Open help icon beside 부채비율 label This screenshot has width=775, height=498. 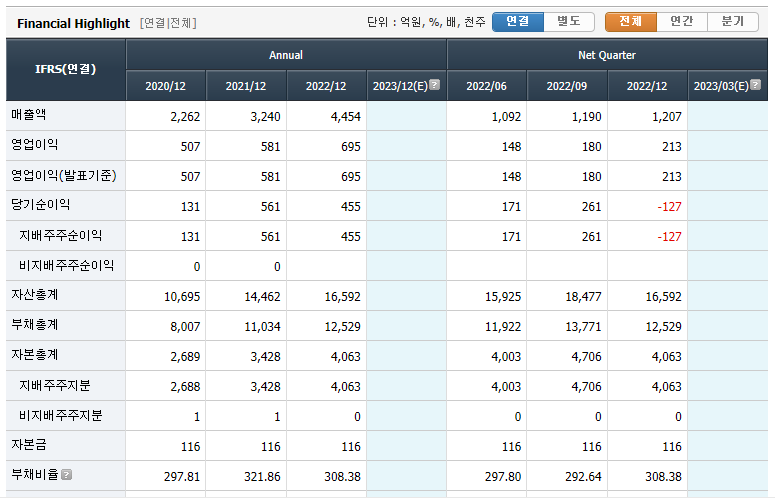click(67, 475)
